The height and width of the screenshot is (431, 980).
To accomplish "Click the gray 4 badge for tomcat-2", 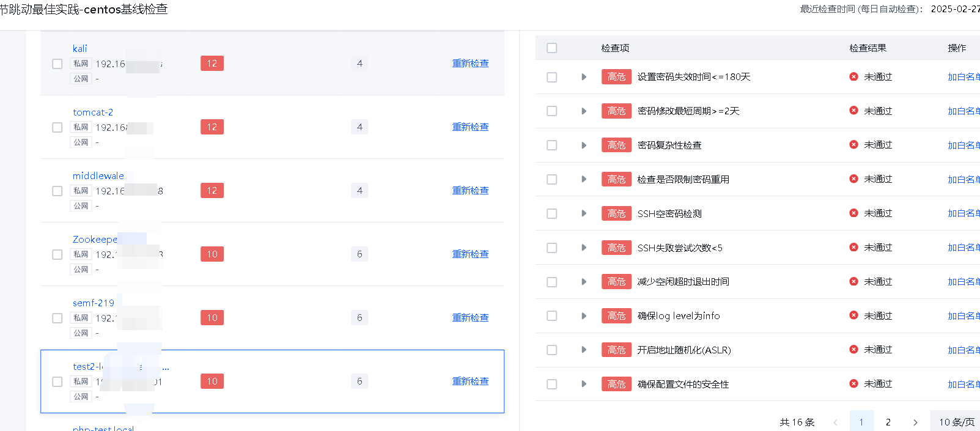I will coord(359,127).
